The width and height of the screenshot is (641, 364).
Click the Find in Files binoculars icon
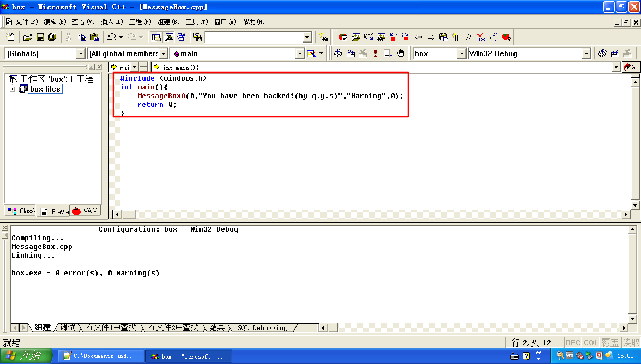tap(198, 37)
